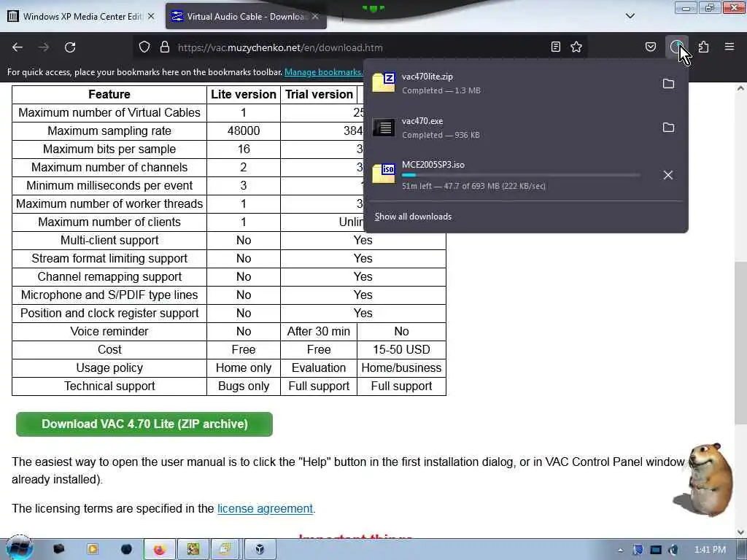This screenshot has width=747, height=560.
Task: Click the Technical support row label
Action: point(109,386)
